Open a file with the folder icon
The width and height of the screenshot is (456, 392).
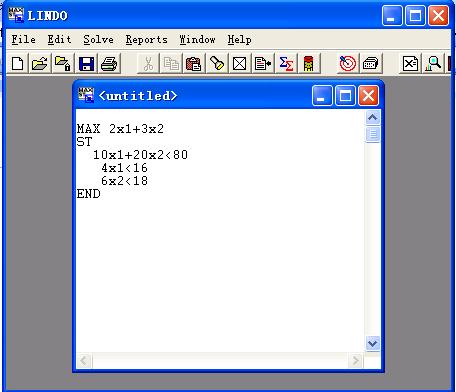[x=40, y=63]
